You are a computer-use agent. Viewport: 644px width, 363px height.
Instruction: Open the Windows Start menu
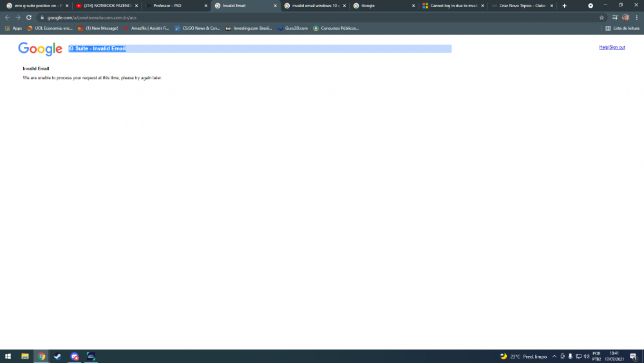tap(8, 357)
